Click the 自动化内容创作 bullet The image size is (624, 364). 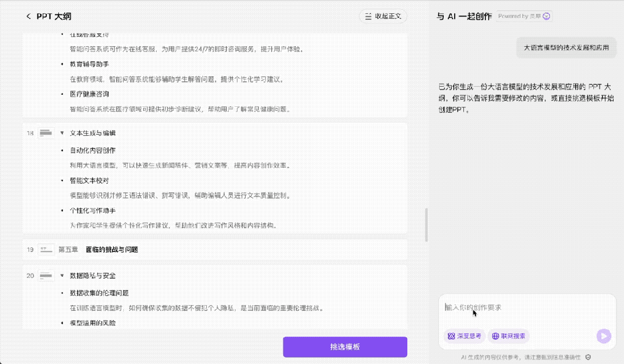click(x=92, y=150)
